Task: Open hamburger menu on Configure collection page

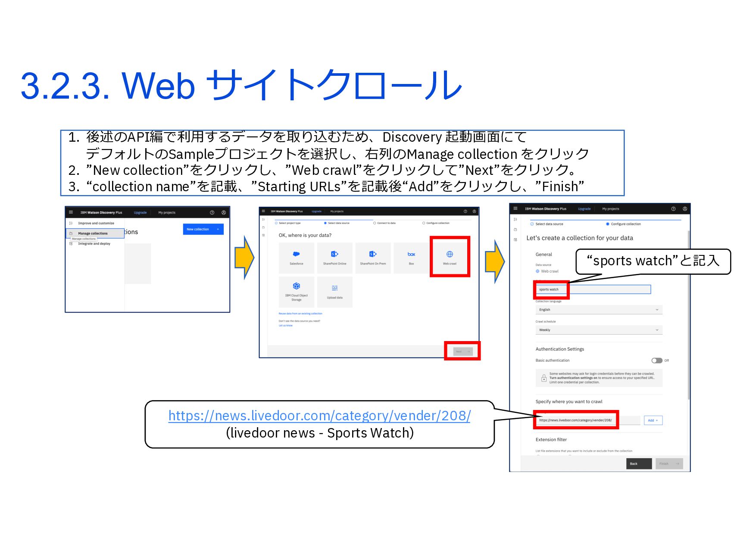Action: coord(515,208)
